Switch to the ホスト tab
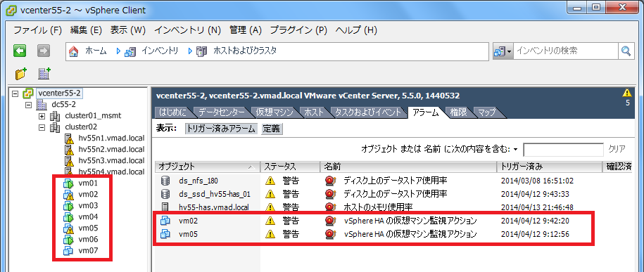The width and height of the screenshot is (644, 272). [x=314, y=112]
